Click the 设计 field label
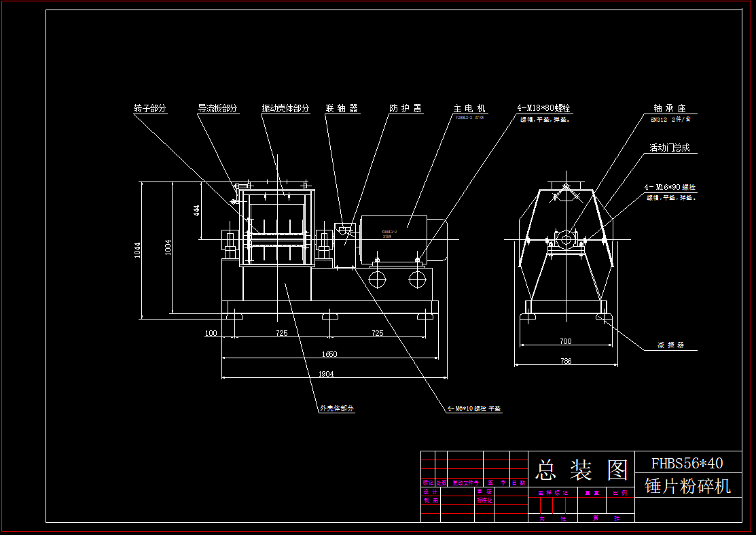The image size is (756, 535). pos(431,492)
